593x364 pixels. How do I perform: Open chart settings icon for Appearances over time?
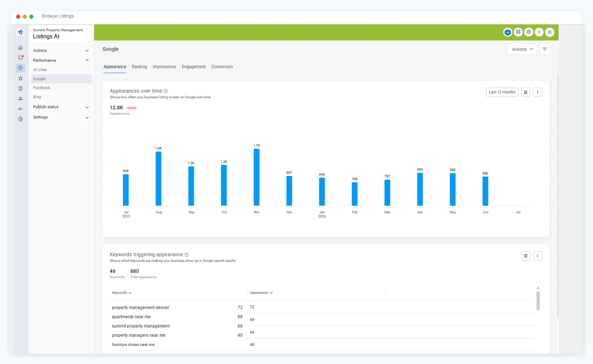[526, 92]
